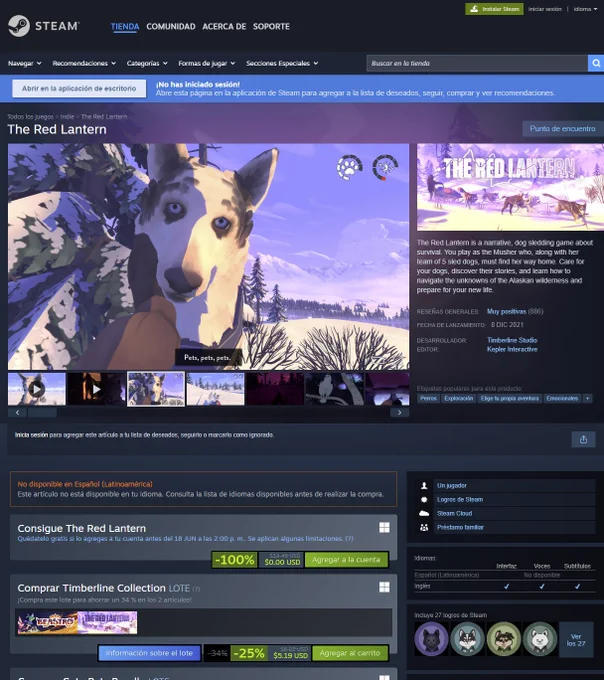The height and width of the screenshot is (680, 604).
Task: Click Agregar a la cuenta button
Action: click(x=346, y=560)
